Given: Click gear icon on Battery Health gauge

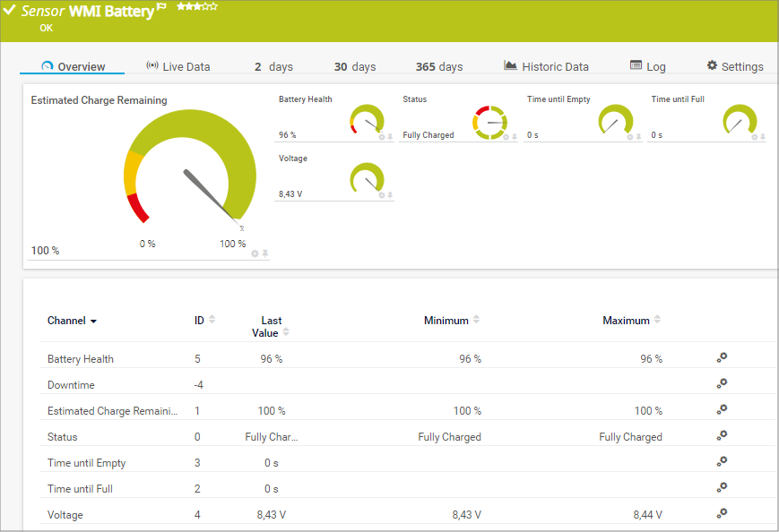Looking at the screenshot, I should [381, 137].
